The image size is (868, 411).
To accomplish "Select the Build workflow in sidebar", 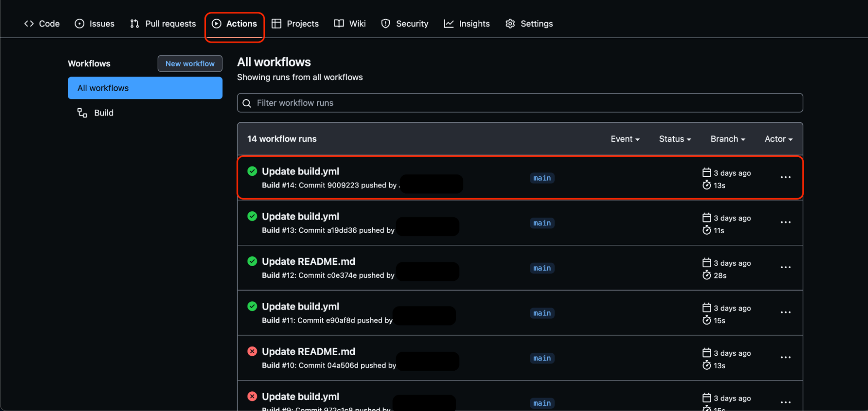I will point(145,113).
